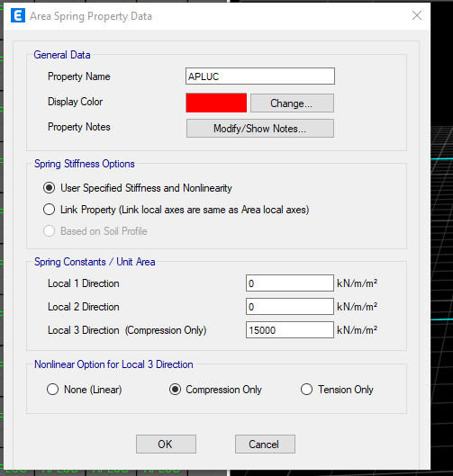The height and width of the screenshot is (476, 453).
Task: Choose the Tension Only radio button
Action: (x=306, y=390)
